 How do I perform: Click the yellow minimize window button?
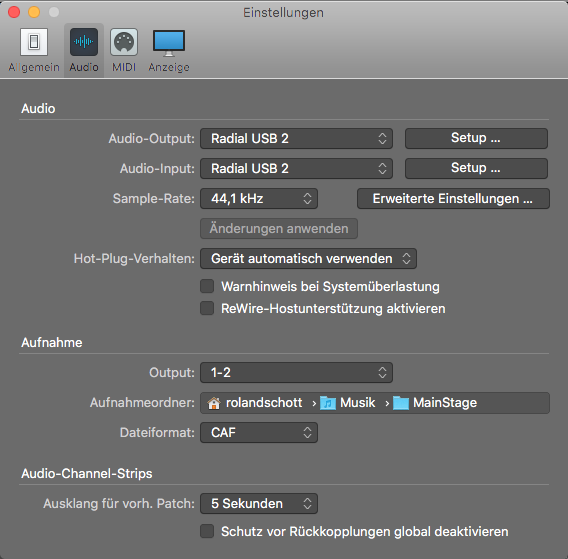tap(34, 12)
